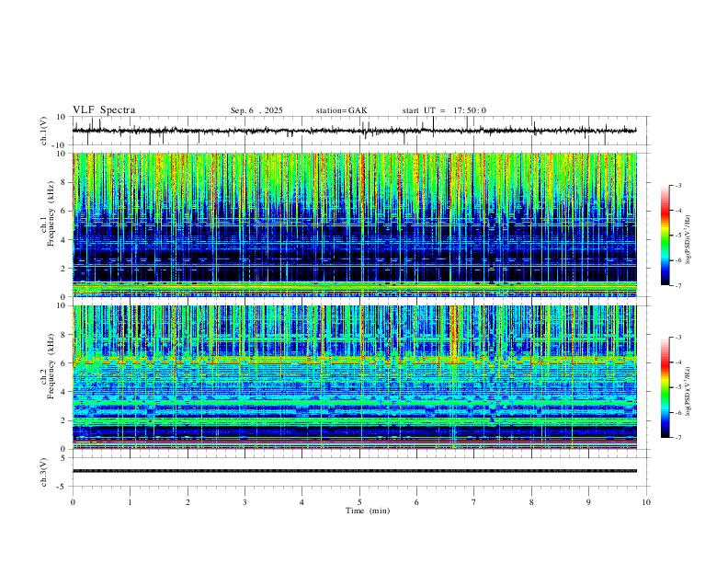Image resolution: width=728 pixels, height=563 pixels.
Task: Click the "0" tick on the Time axis
Action: (73, 502)
